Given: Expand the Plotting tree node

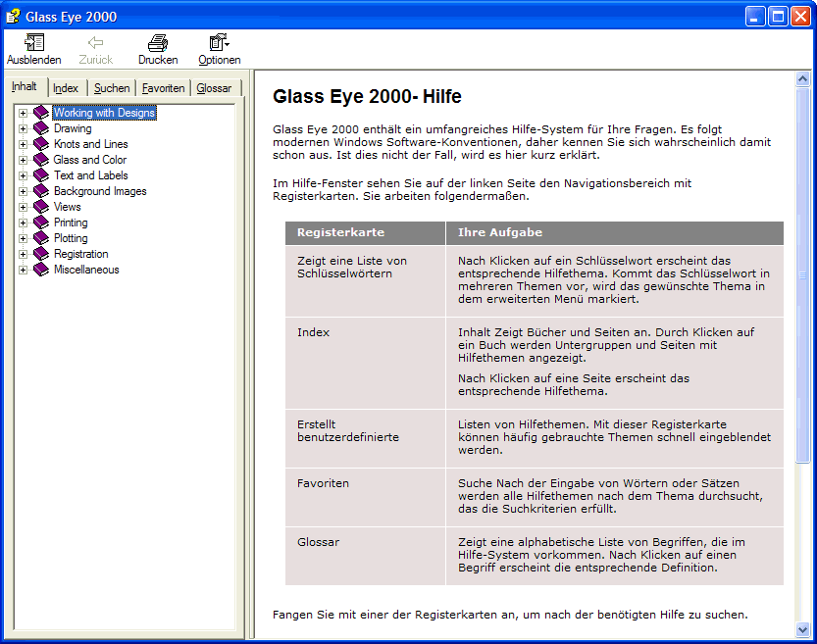Looking at the screenshot, I should point(23,238).
